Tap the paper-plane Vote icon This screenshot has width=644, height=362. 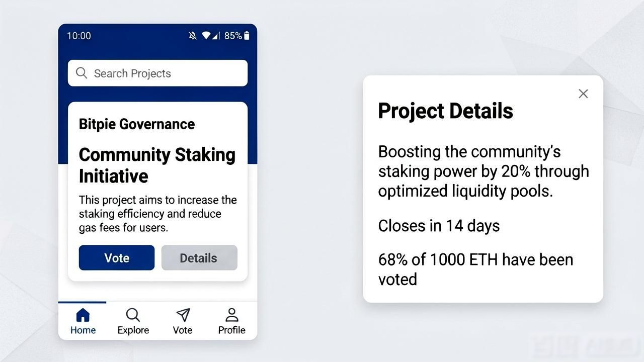coord(183,315)
